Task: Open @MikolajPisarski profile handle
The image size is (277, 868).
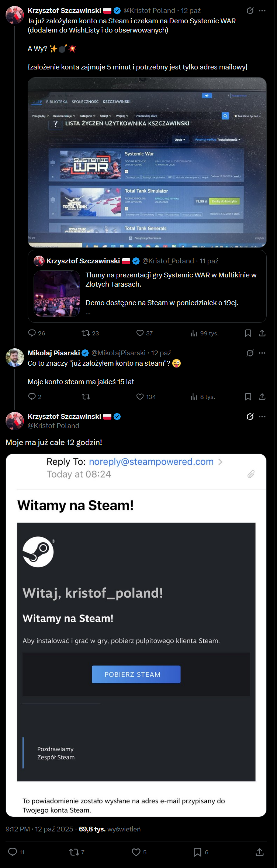Action: (x=118, y=353)
